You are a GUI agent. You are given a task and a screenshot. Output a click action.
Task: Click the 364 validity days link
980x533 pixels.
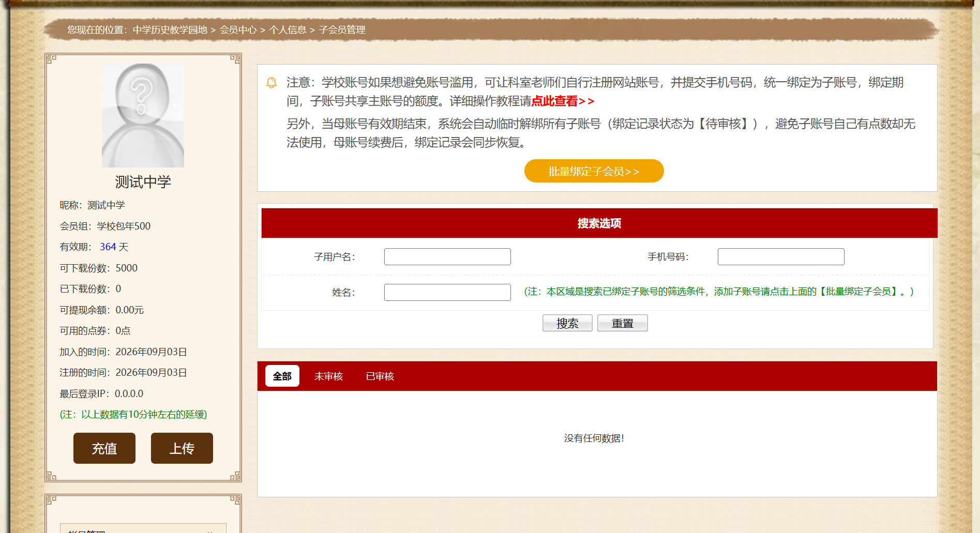coord(108,247)
